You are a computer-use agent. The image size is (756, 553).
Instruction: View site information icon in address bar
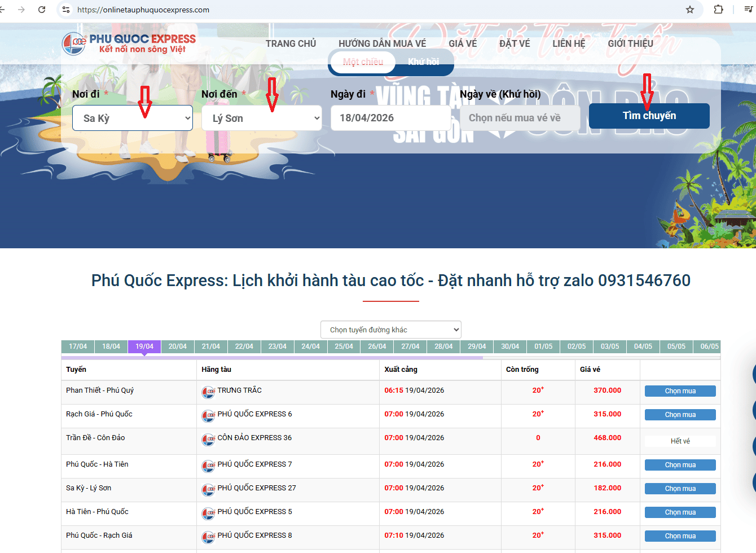click(x=66, y=10)
